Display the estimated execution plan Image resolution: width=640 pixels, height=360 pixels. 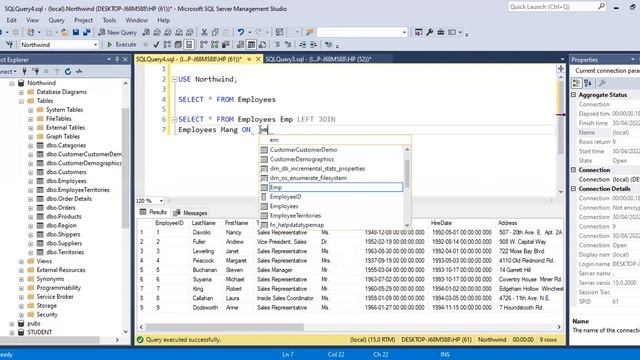(167, 44)
